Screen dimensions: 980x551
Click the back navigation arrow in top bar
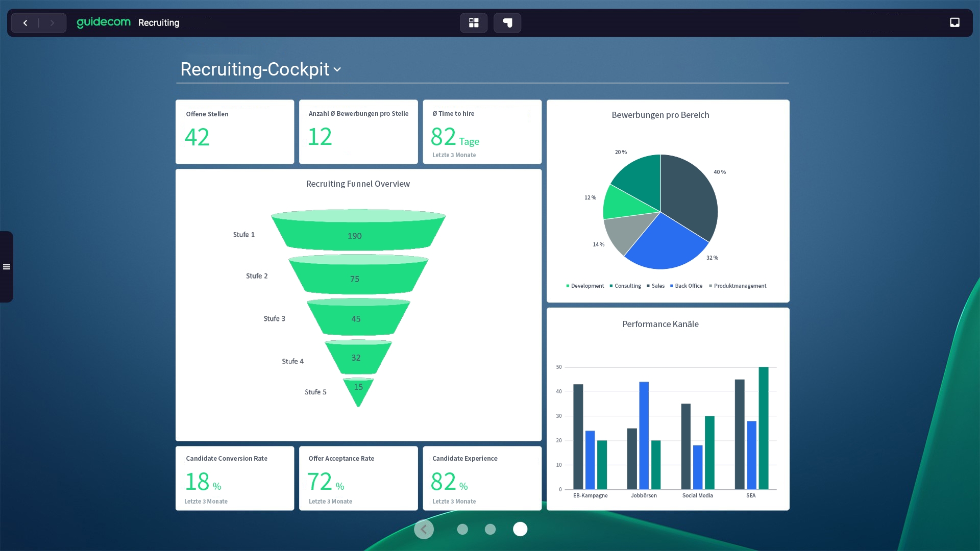tap(25, 23)
